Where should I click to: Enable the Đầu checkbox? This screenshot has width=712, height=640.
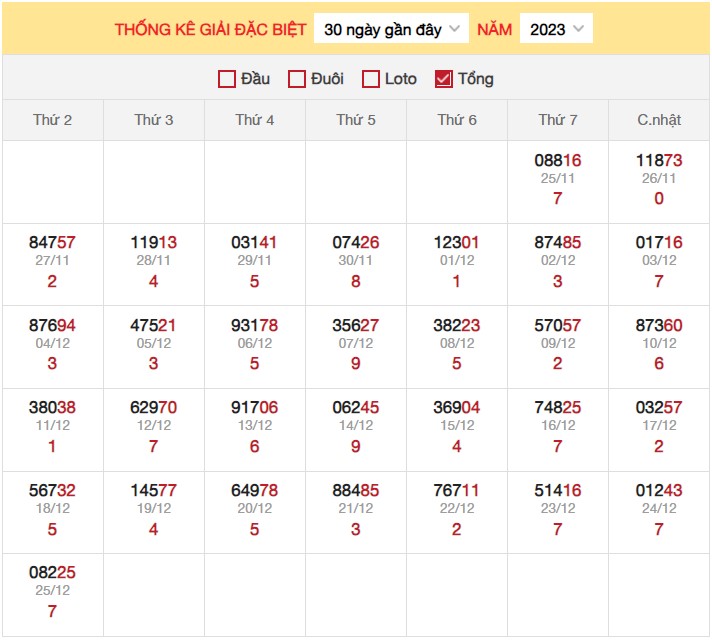pyautogui.click(x=227, y=79)
